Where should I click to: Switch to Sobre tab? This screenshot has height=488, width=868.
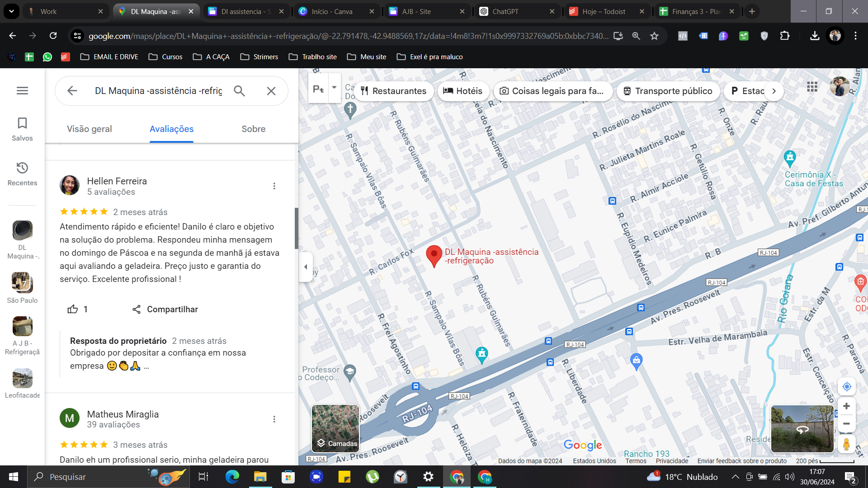254,129
